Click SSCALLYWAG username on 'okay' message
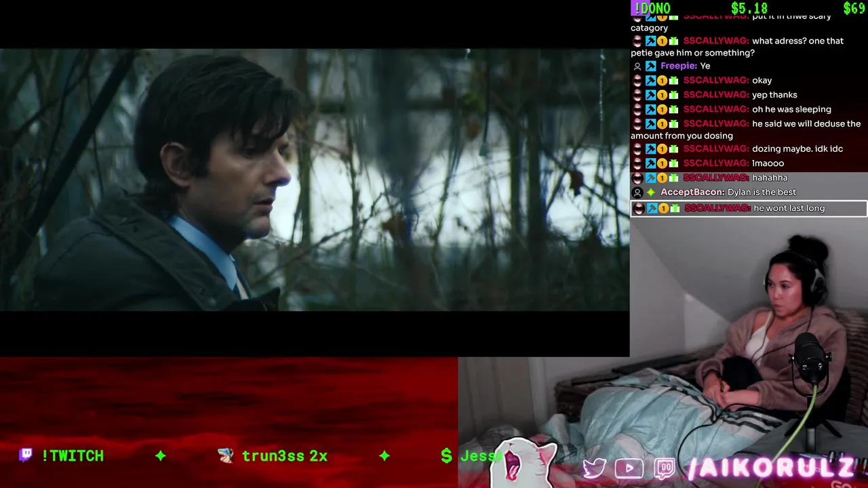 point(716,81)
